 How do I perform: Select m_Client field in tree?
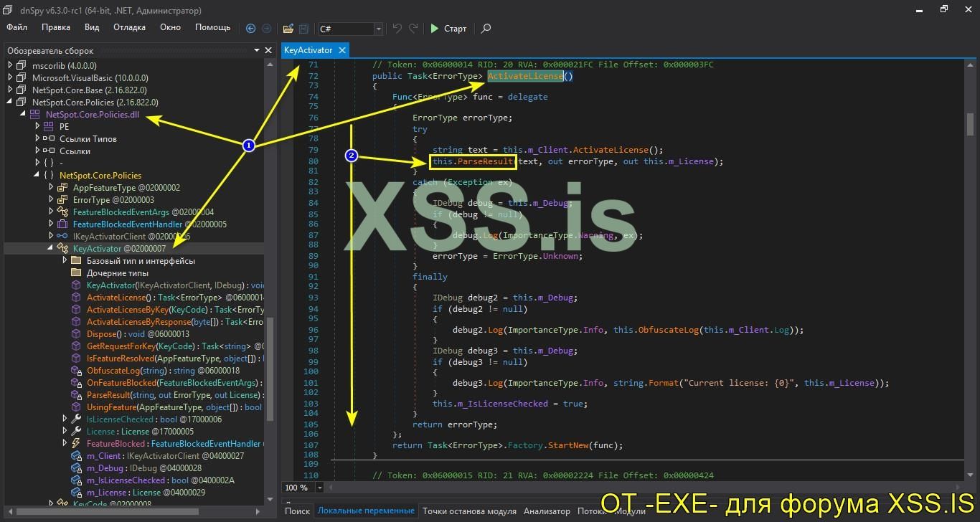(x=165, y=455)
